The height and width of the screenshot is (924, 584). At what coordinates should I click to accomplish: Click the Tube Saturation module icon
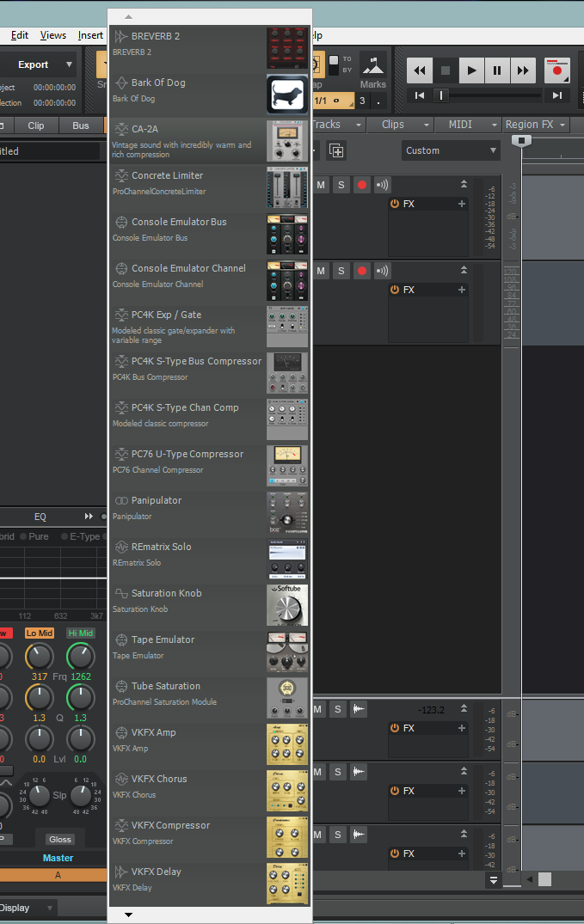[121, 686]
